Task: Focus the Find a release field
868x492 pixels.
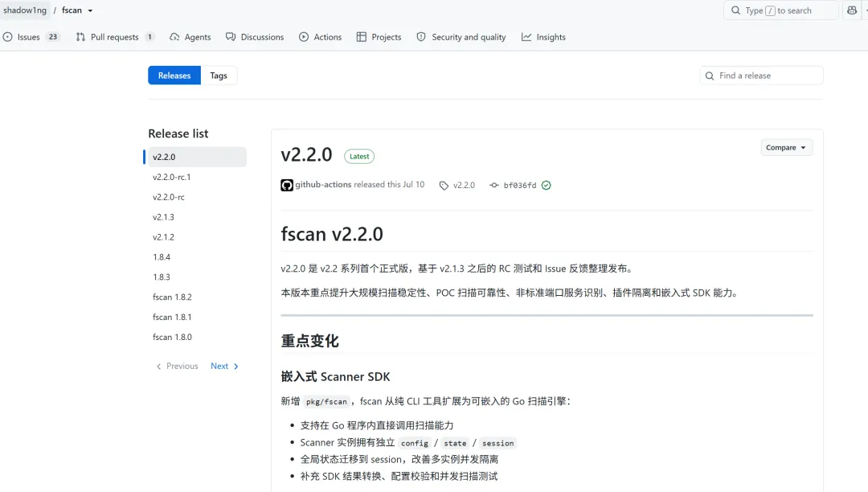Action: point(761,76)
